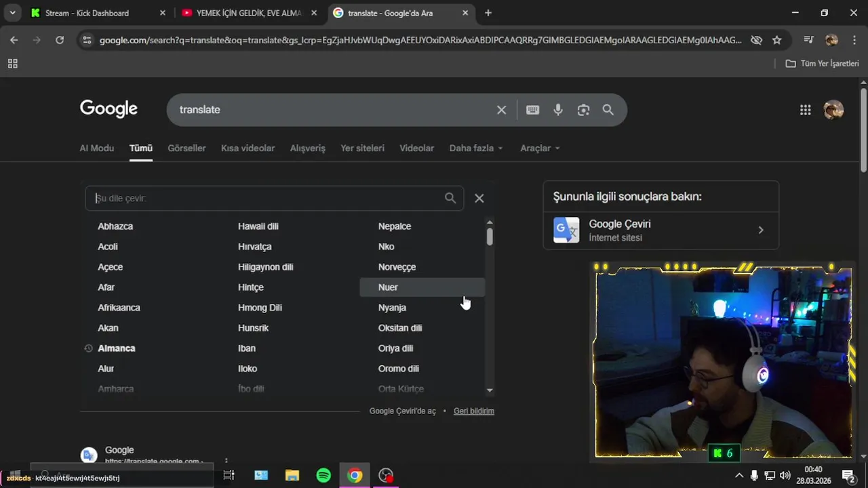Click Geri bildirim link
Image resolution: width=868 pixels, height=488 pixels.
474,411
